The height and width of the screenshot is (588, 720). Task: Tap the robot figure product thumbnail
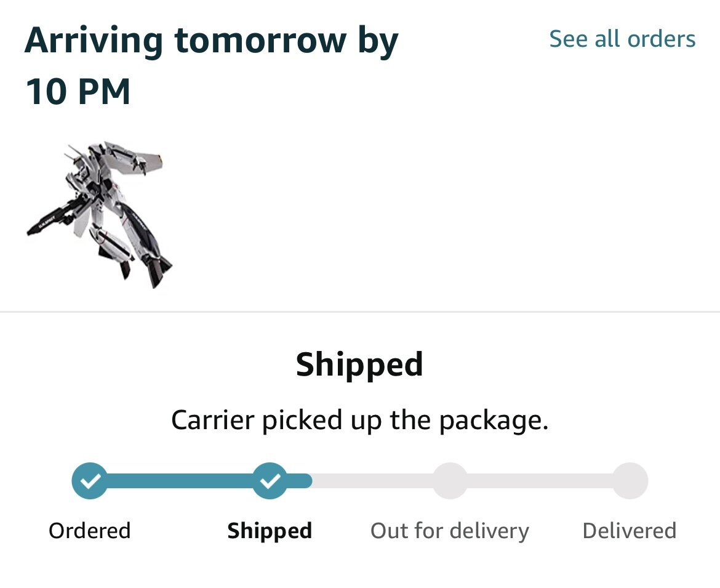click(x=99, y=214)
